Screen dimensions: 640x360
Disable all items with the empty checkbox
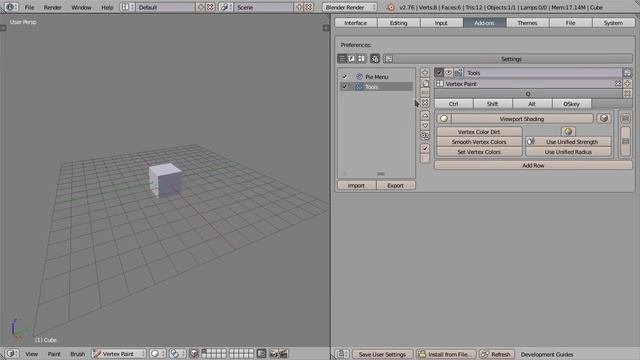pos(425,158)
